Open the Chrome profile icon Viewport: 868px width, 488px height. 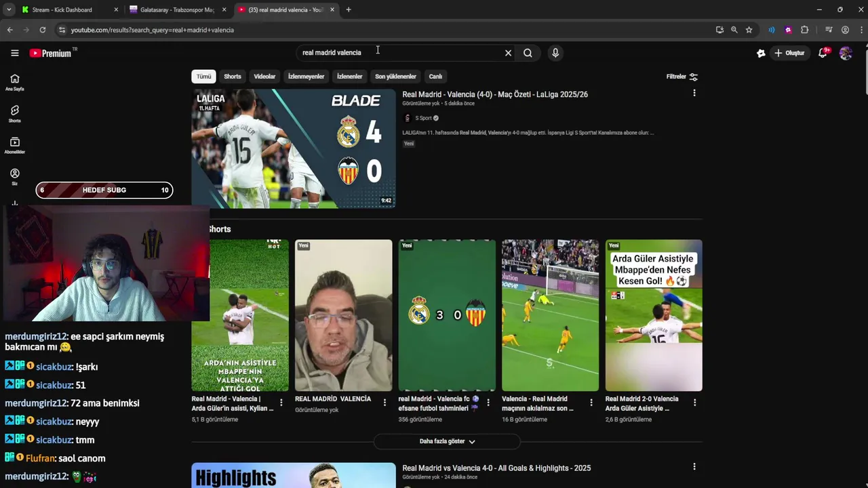pyautogui.click(x=845, y=30)
